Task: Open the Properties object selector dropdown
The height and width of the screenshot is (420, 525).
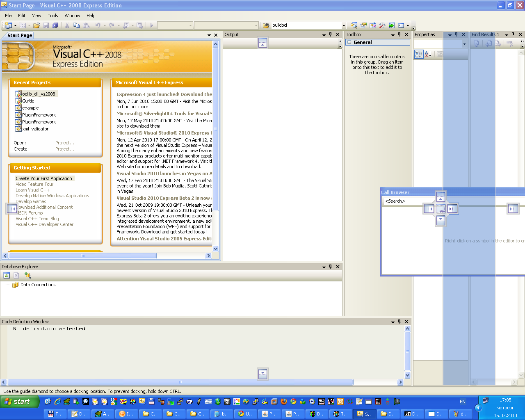Action: coord(464,44)
